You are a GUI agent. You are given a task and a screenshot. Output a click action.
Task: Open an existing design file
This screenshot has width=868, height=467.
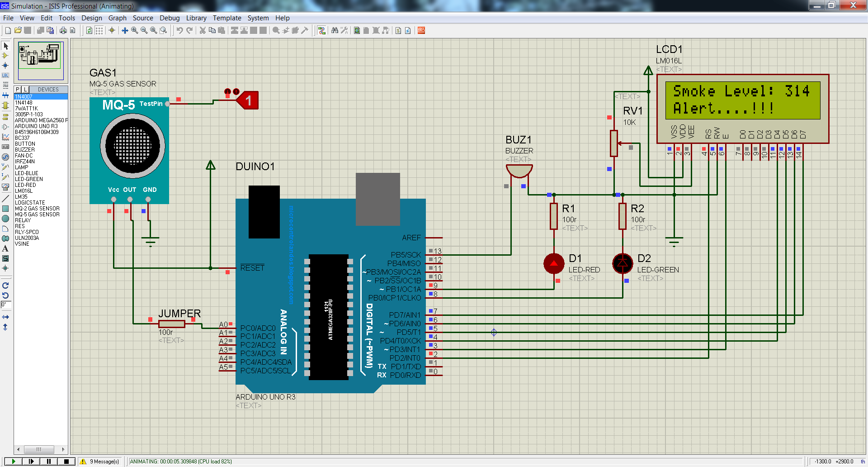click(x=18, y=30)
